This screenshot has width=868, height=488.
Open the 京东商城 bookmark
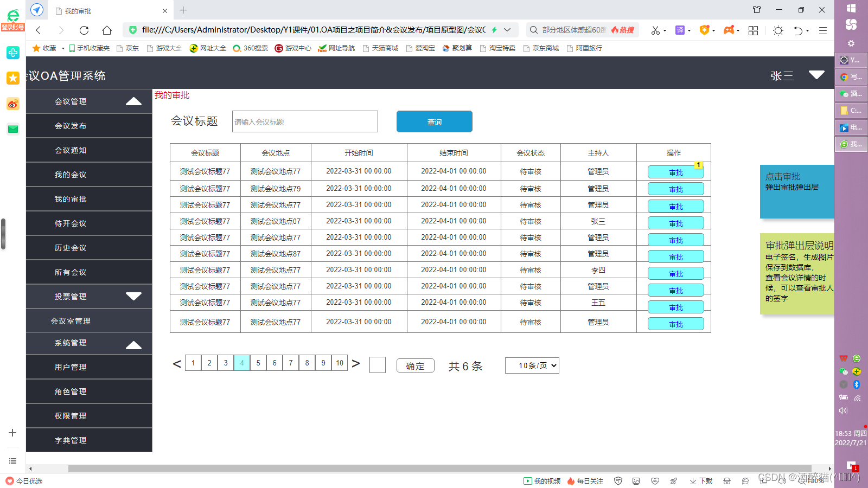(x=541, y=48)
